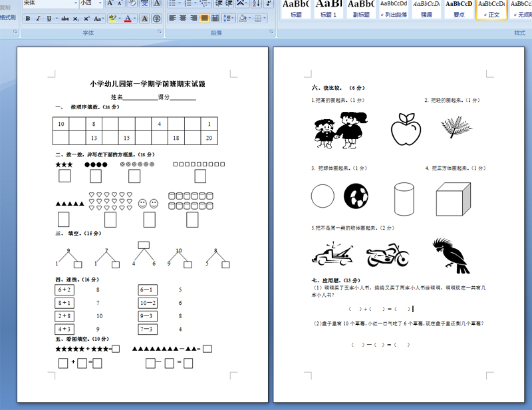
Task: Select the parrot picture on page two
Action: click(x=451, y=256)
